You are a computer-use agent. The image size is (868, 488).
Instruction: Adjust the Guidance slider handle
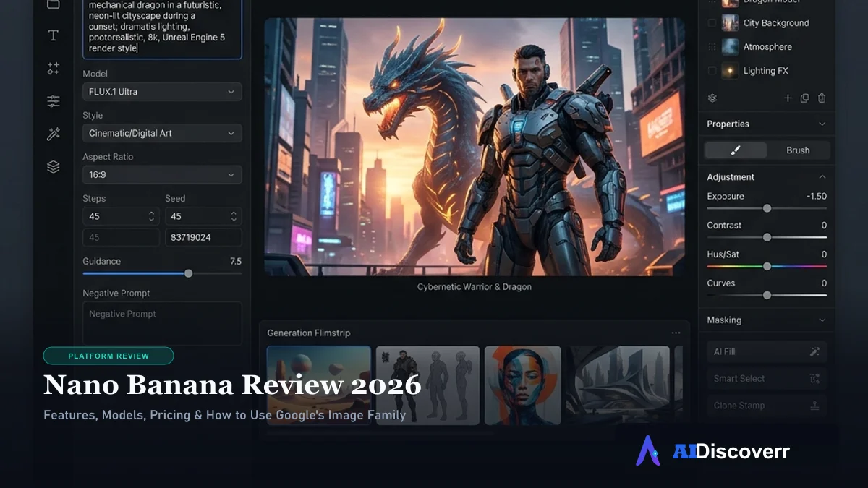click(189, 273)
